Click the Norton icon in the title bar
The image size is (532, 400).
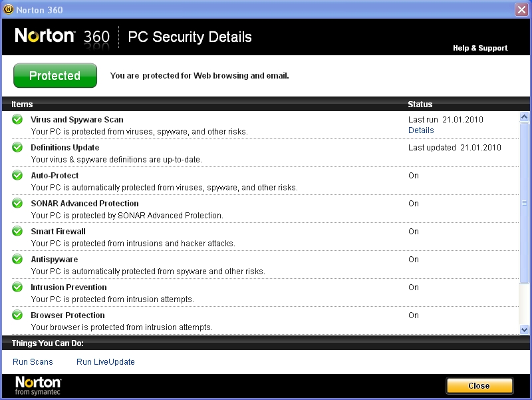click(x=8, y=9)
